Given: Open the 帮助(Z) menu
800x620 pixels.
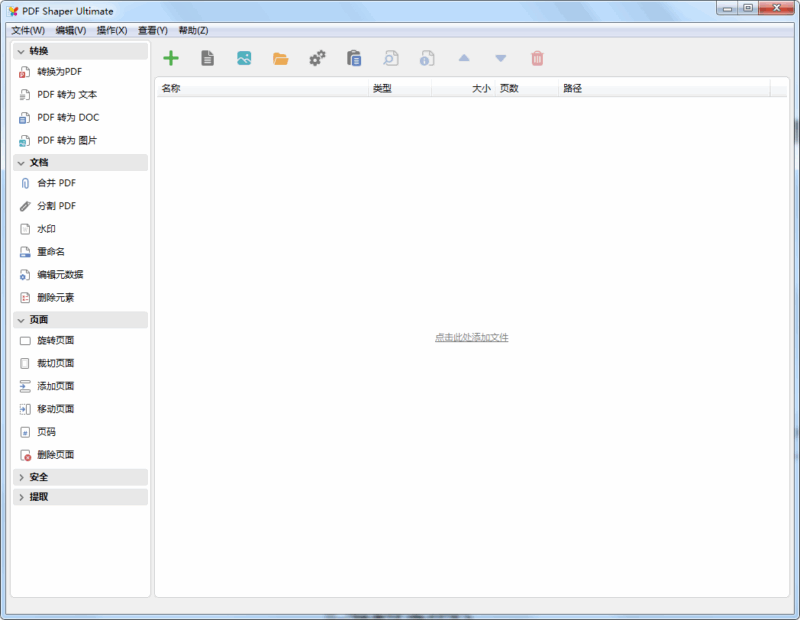Looking at the screenshot, I should point(193,31).
